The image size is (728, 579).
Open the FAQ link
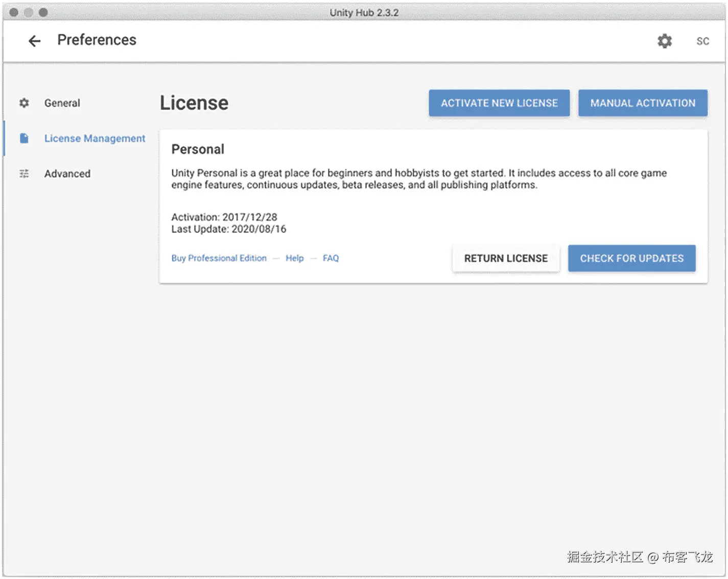(331, 259)
